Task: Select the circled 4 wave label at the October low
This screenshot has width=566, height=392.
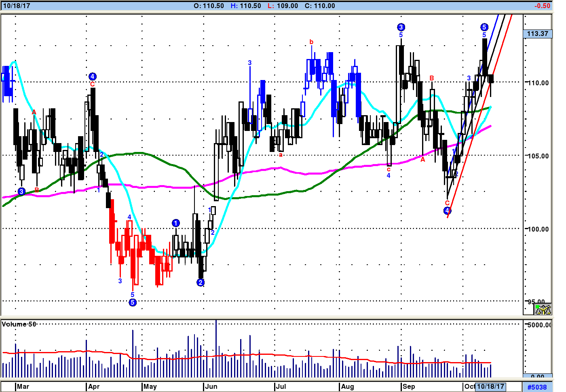Action: coord(447,211)
